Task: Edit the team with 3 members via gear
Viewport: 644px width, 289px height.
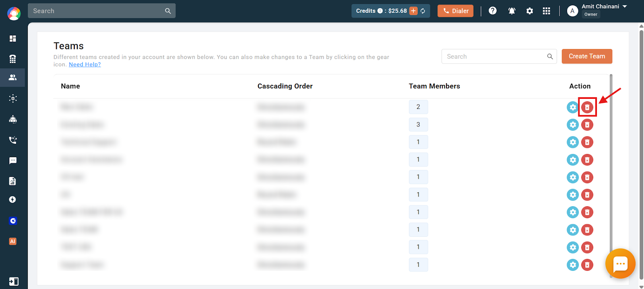Action: 572,125
